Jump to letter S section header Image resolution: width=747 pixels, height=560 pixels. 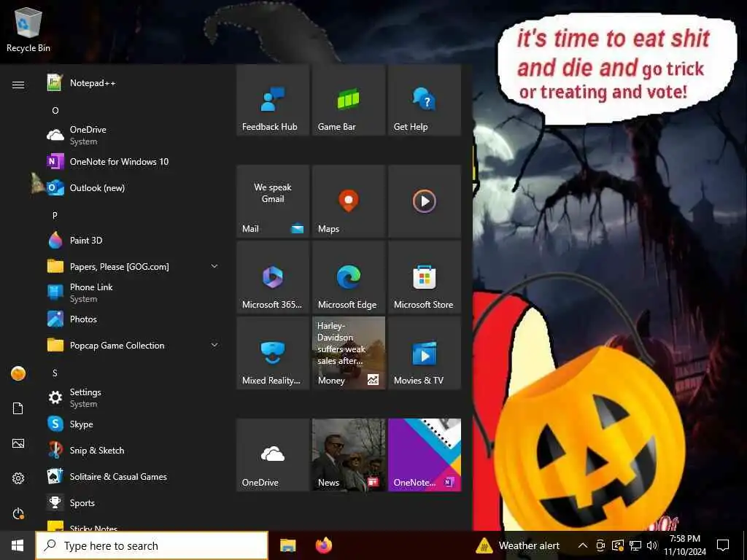[x=55, y=373]
